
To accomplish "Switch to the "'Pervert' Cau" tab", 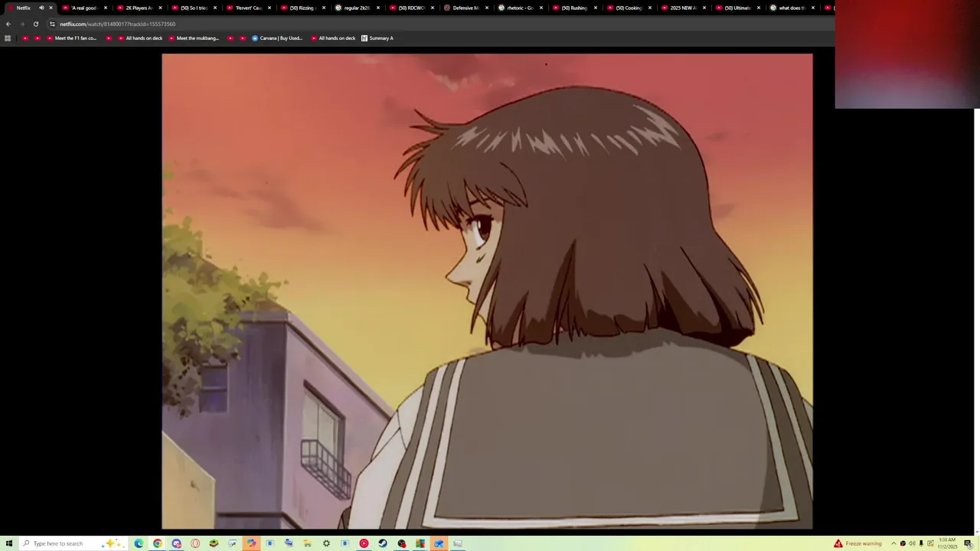I will pyautogui.click(x=248, y=8).
